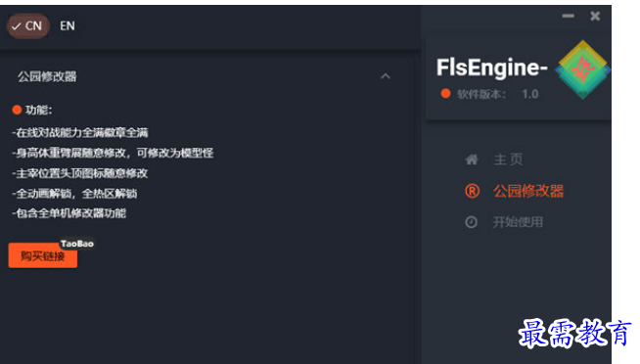Screen dimensions: 640x364
Task: Click the clock icon beside 开始使用
Action: 471,222
